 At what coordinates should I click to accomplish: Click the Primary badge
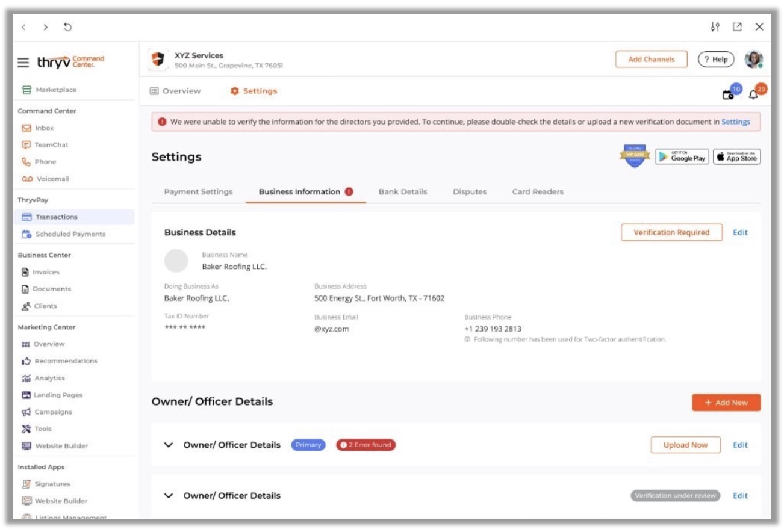(308, 445)
